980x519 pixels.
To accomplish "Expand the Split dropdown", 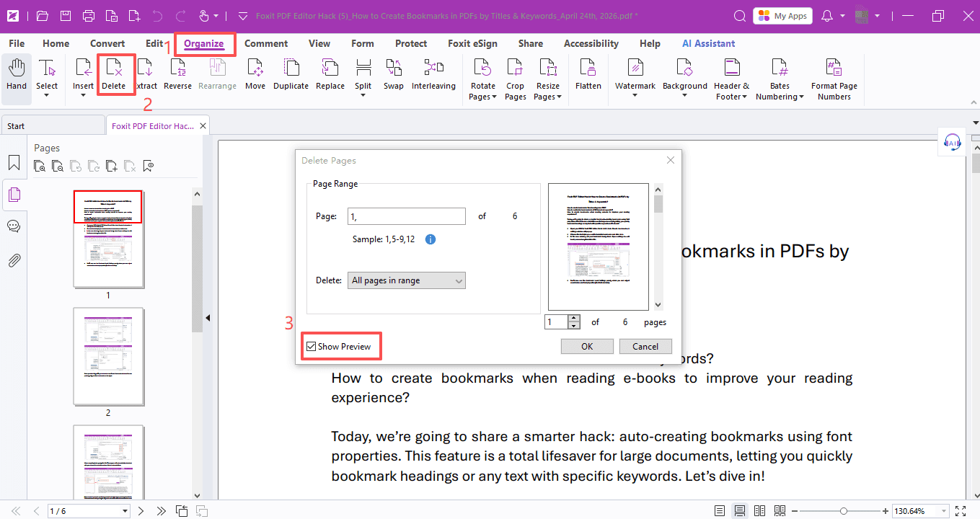I will [363, 95].
